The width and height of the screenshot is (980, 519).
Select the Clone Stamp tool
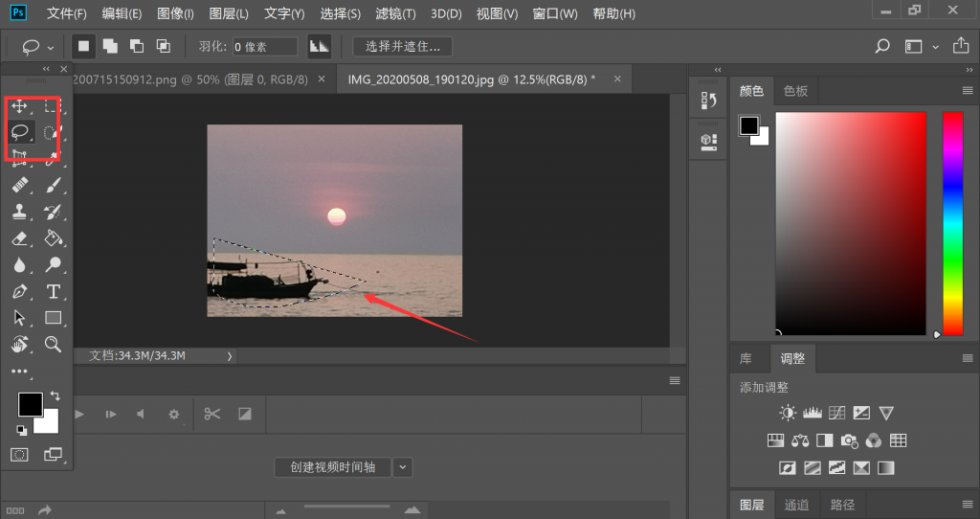tap(19, 212)
